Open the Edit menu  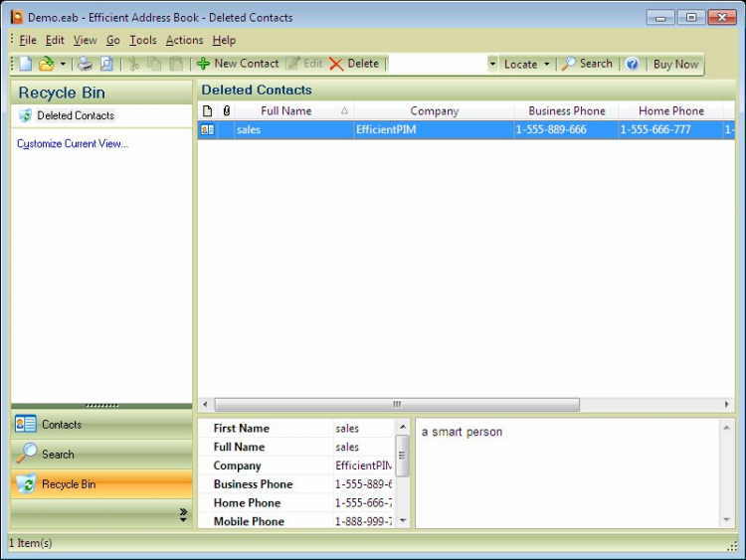pos(55,41)
